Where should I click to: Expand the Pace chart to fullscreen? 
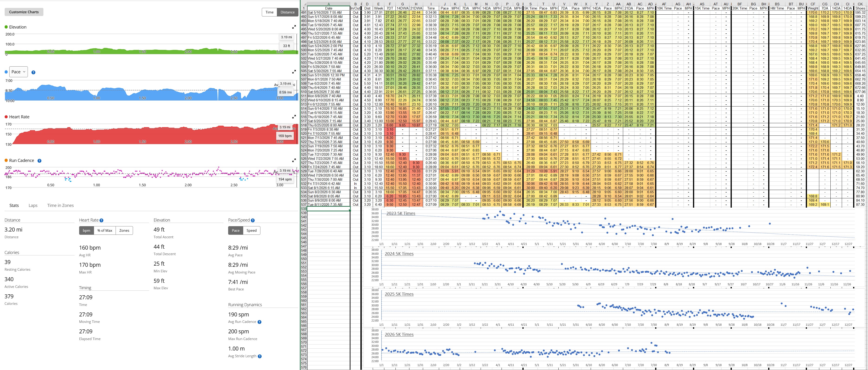click(294, 72)
